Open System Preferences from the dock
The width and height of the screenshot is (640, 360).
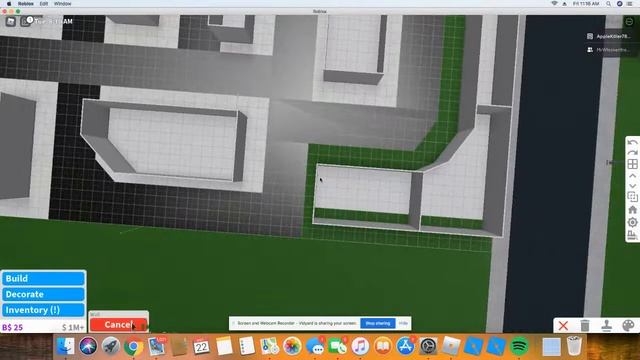(428, 346)
